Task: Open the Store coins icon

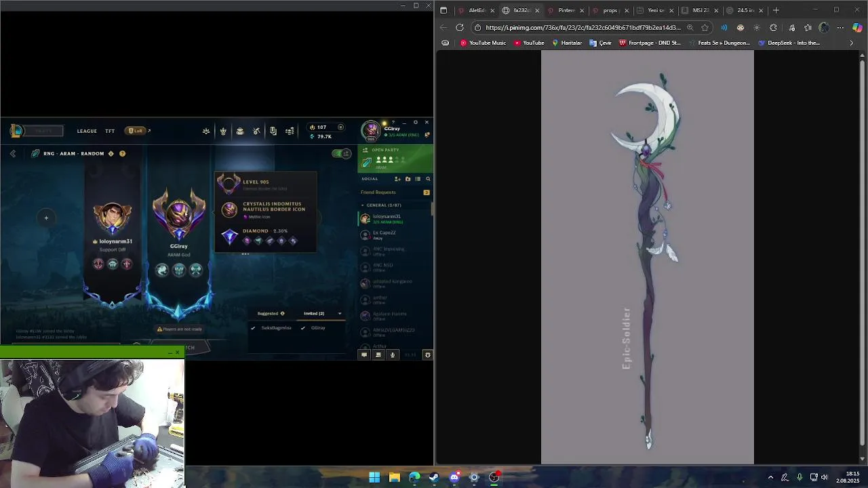Action: tap(290, 131)
